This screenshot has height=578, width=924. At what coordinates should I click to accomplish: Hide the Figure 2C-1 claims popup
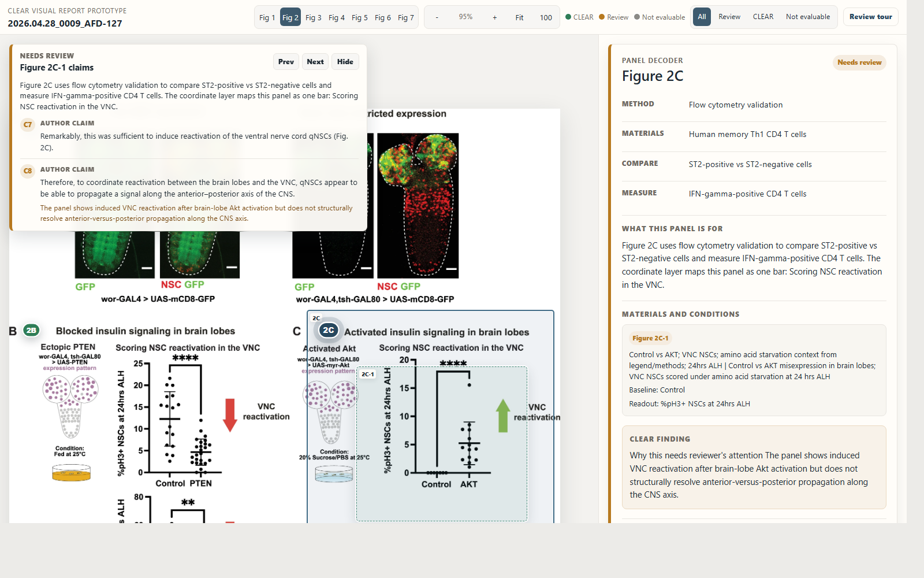click(x=345, y=61)
